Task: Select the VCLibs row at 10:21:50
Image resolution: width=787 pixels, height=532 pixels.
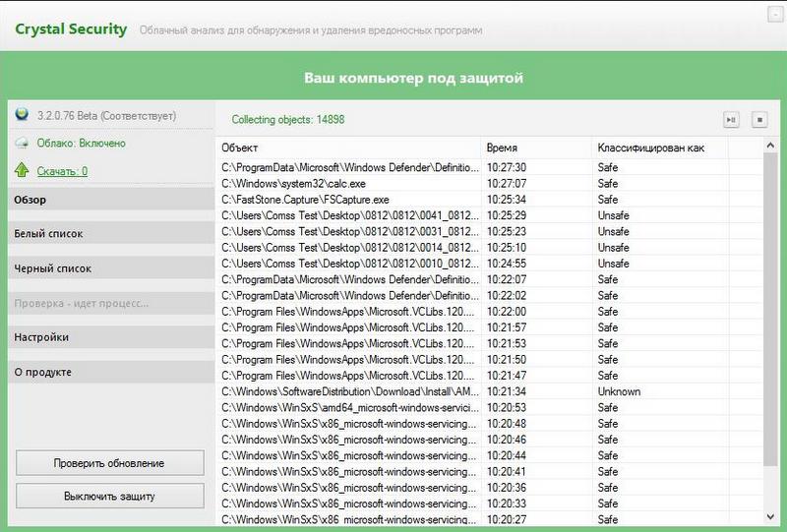Action: pyautogui.click(x=489, y=360)
